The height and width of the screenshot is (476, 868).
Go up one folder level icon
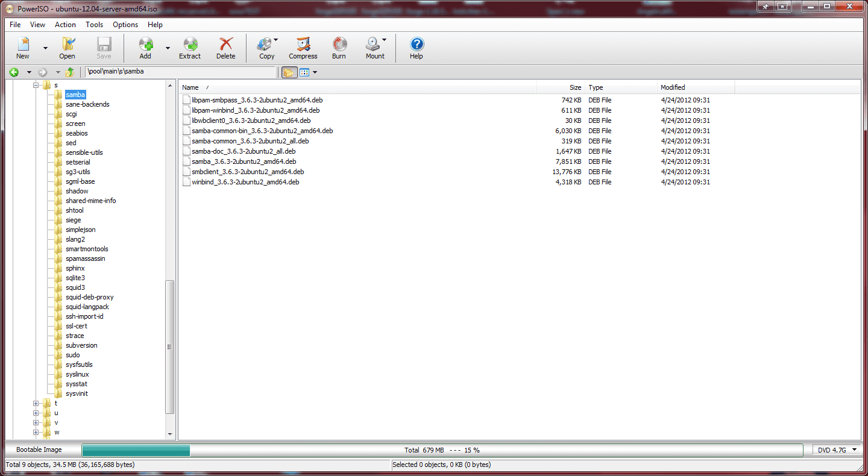pos(70,72)
